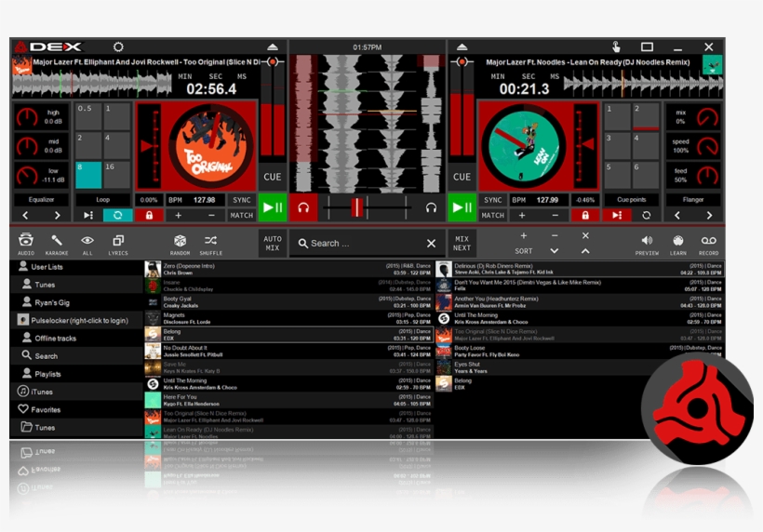
Task: Toggle AUDIO mode icon
Action: [x=26, y=244]
